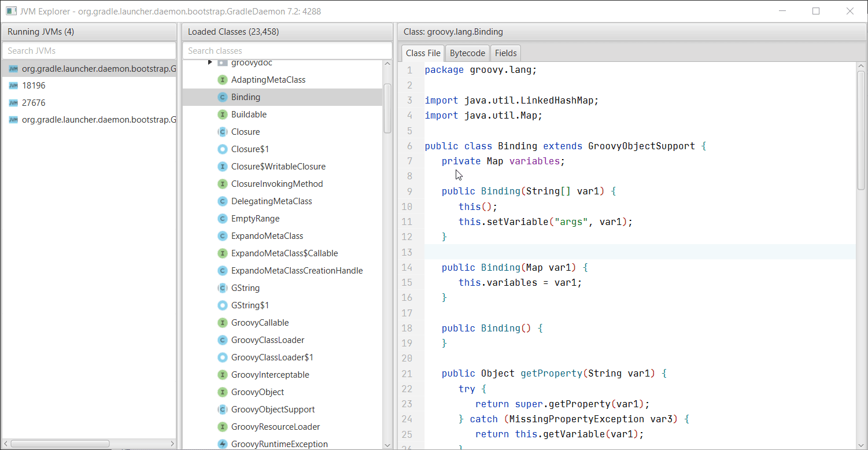Click the EmptyRange class icon
Image resolution: width=868 pixels, height=450 pixels.
pyautogui.click(x=222, y=219)
